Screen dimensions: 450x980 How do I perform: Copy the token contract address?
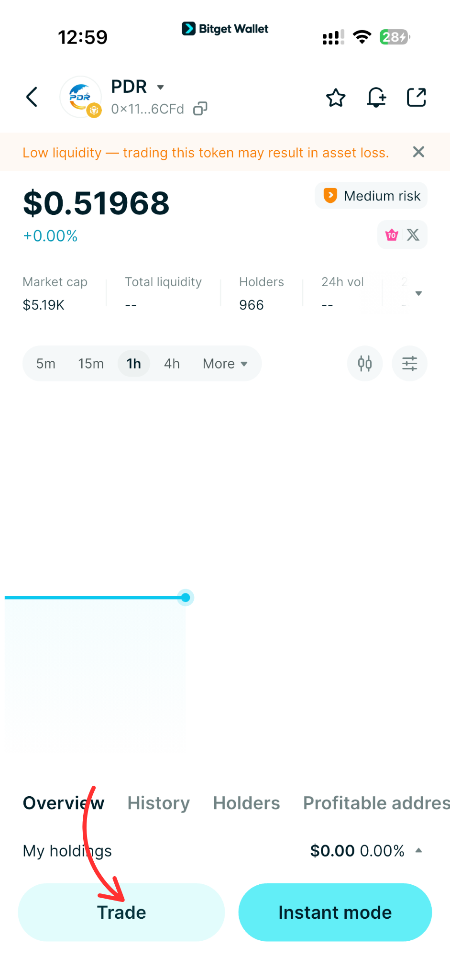pyautogui.click(x=200, y=109)
